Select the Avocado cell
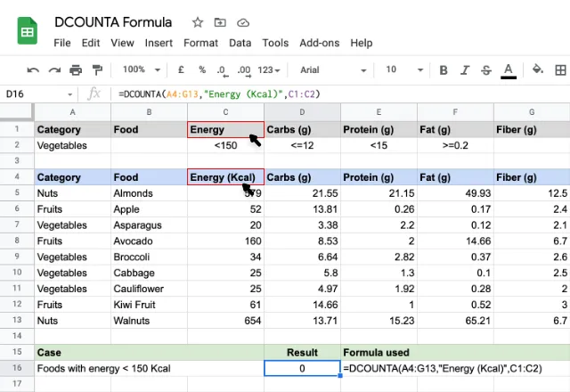The height and width of the screenshot is (392, 570). [x=149, y=241]
